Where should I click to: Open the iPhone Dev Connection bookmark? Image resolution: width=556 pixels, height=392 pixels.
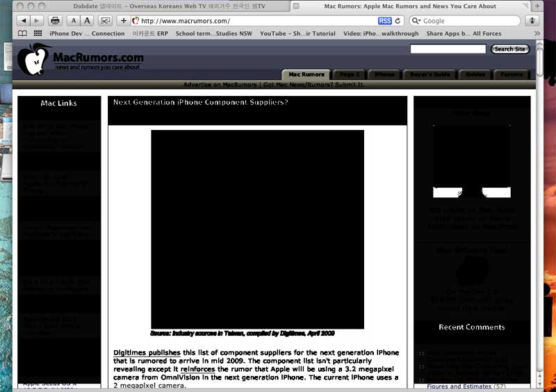[x=87, y=33]
